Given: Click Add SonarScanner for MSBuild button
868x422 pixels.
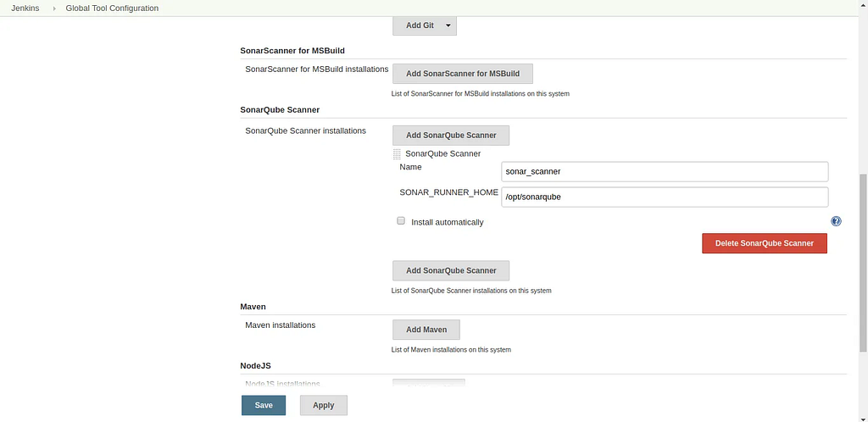Looking at the screenshot, I should 463,74.
